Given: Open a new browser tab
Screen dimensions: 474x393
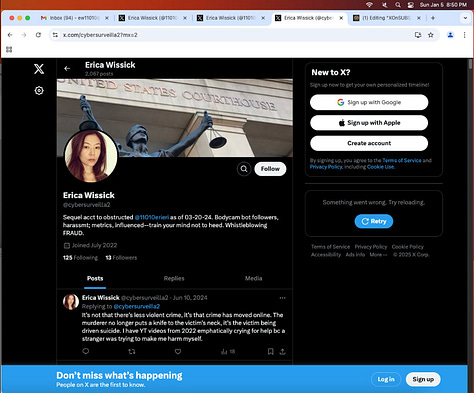Looking at the screenshot, I should 433,18.
